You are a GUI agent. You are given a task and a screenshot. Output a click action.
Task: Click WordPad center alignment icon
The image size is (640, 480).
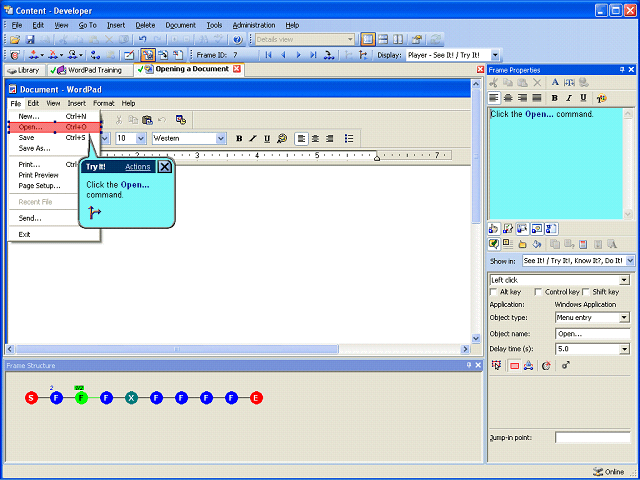click(315, 139)
